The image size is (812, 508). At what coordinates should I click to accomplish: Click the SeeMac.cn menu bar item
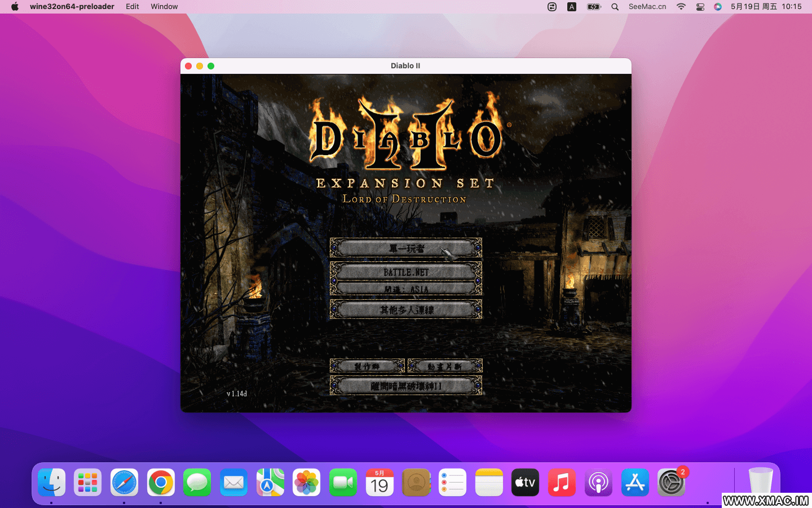point(647,7)
